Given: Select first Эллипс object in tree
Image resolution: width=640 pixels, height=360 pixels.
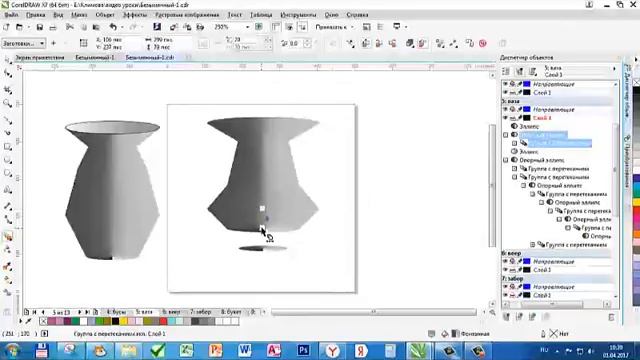Looking at the screenshot, I should click(529, 127).
